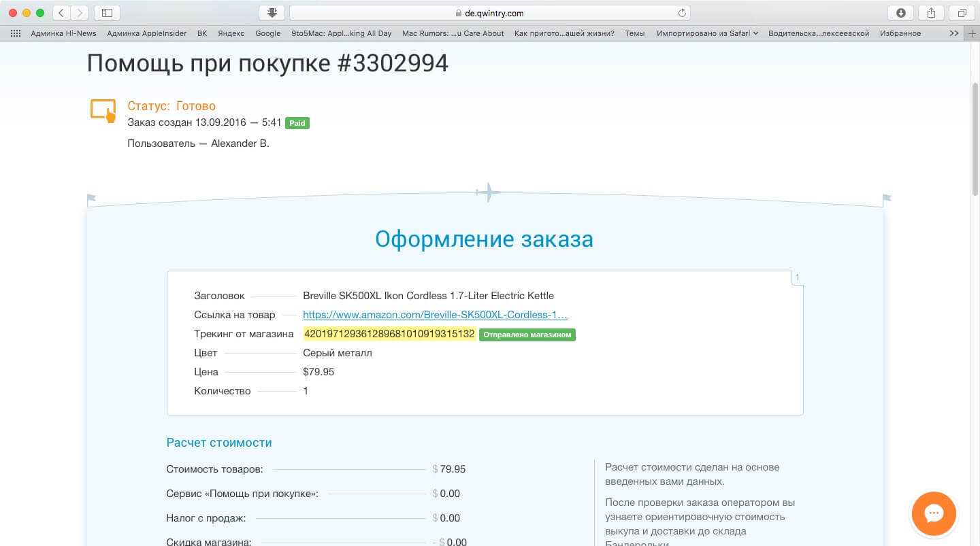This screenshot has height=546, width=980.
Task: Open the Mac Rumors bookmark
Action: (x=453, y=33)
